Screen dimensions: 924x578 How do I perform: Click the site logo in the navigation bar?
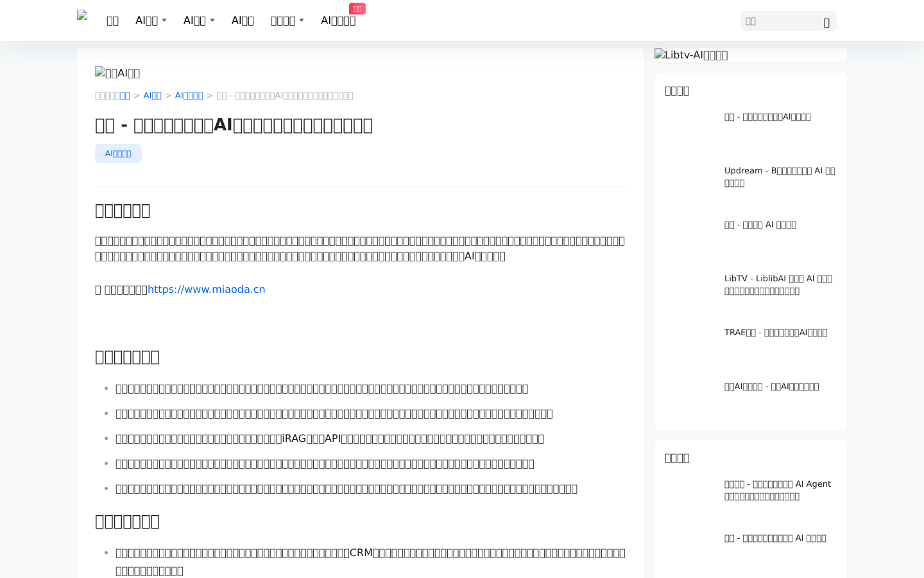(82, 15)
